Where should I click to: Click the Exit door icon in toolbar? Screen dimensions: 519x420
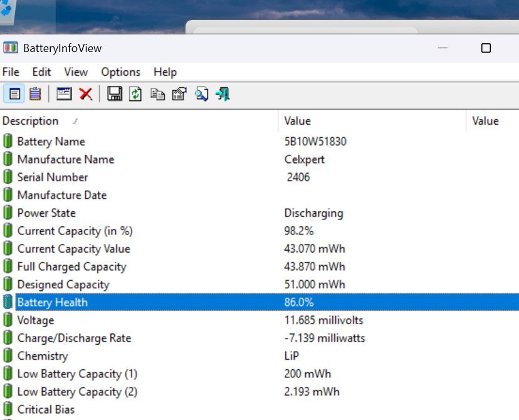coord(223,94)
